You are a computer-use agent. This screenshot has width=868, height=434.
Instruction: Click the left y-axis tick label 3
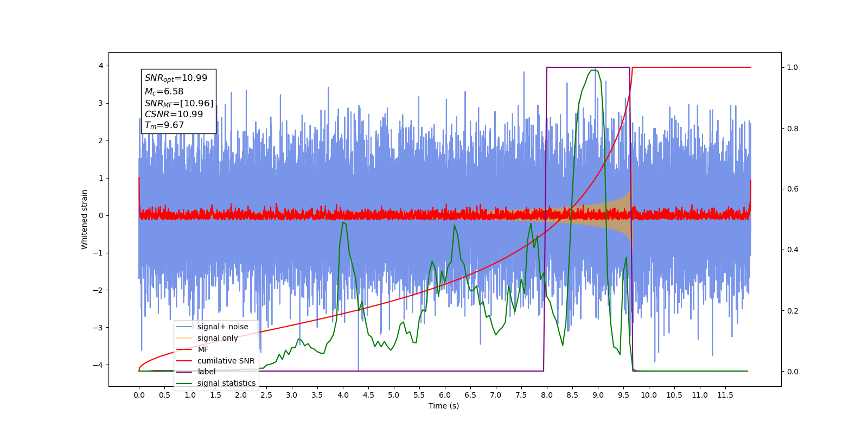coord(101,104)
